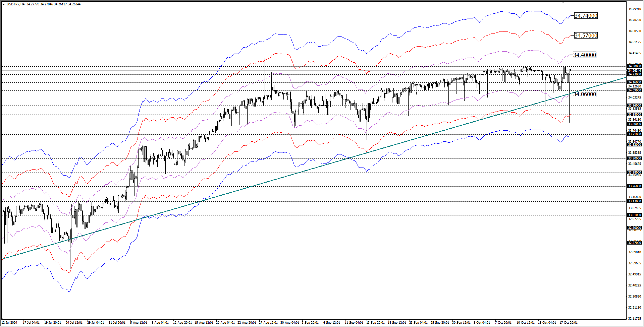Click 32.21130 on the price scale

[x=635, y=308]
